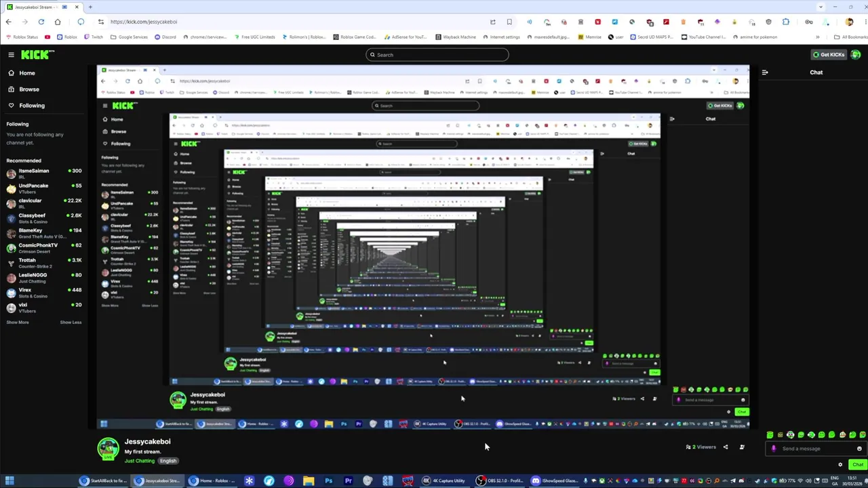Click Show More in the recommended list
Viewport: 868px width, 488px height.
18,322
